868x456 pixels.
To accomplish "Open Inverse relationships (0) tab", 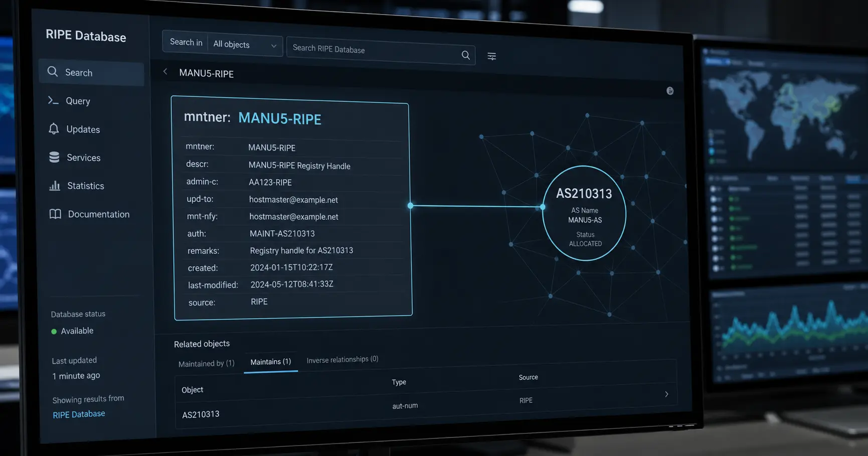I will (342, 360).
